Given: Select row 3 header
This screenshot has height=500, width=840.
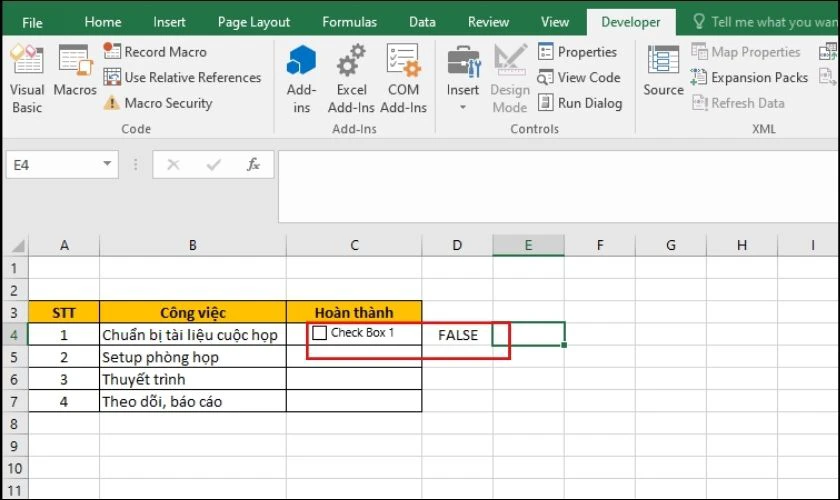Looking at the screenshot, I should click(14, 312).
